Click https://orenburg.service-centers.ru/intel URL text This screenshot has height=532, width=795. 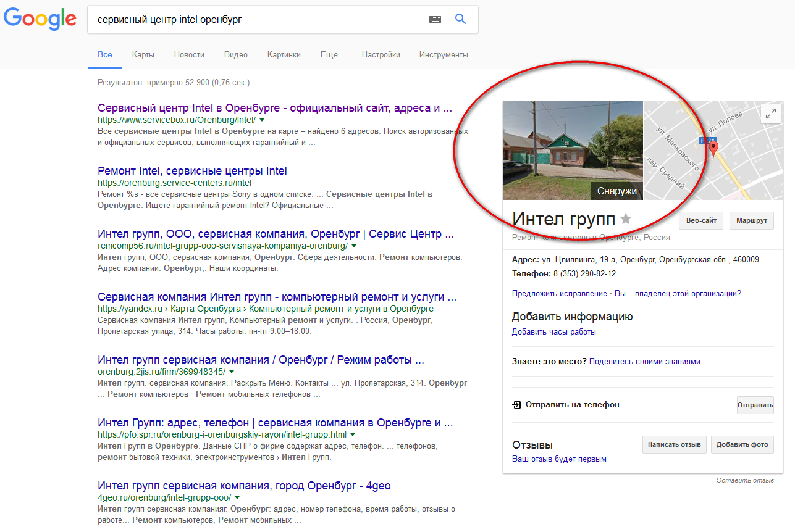[175, 183]
